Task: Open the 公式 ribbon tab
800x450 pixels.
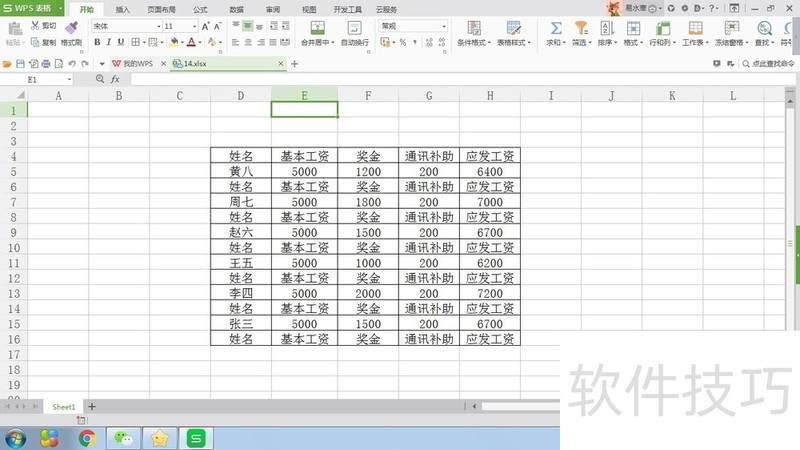Action: click(x=200, y=9)
